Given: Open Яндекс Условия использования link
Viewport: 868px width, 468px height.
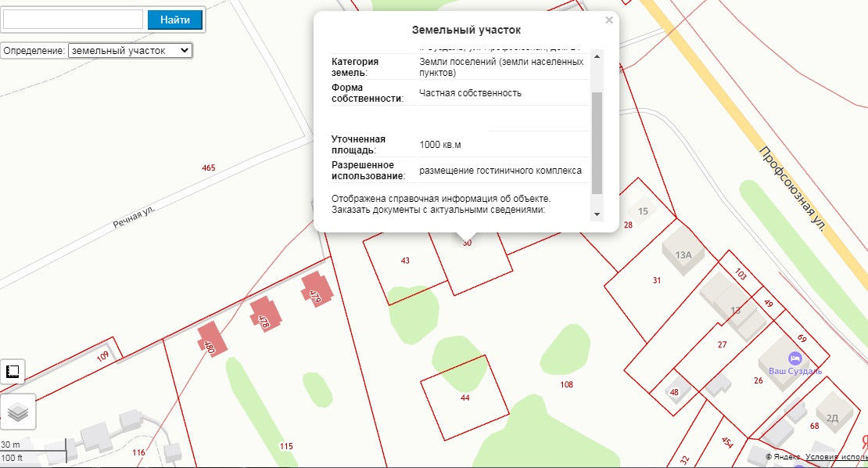Looking at the screenshot, I should click(x=836, y=456).
